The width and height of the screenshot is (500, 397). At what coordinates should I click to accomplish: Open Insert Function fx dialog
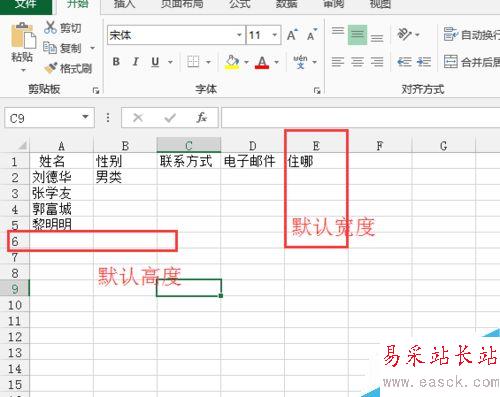click(x=202, y=118)
